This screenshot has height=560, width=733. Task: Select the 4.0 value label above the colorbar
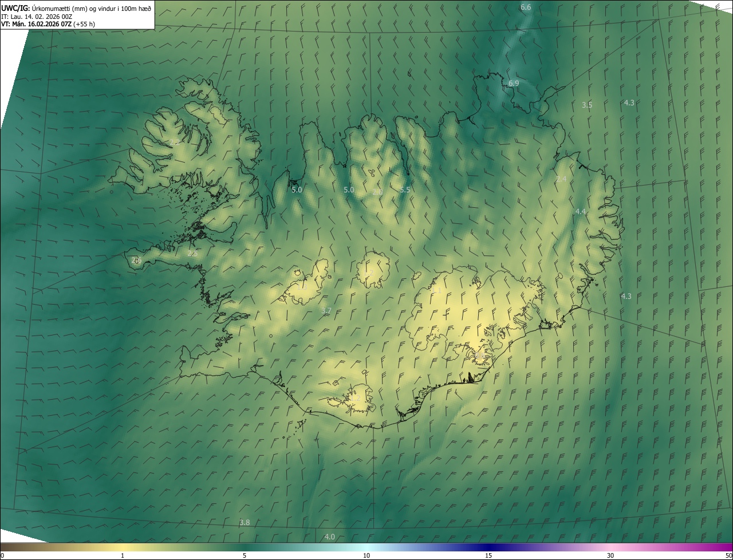pyautogui.click(x=329, y=537)
